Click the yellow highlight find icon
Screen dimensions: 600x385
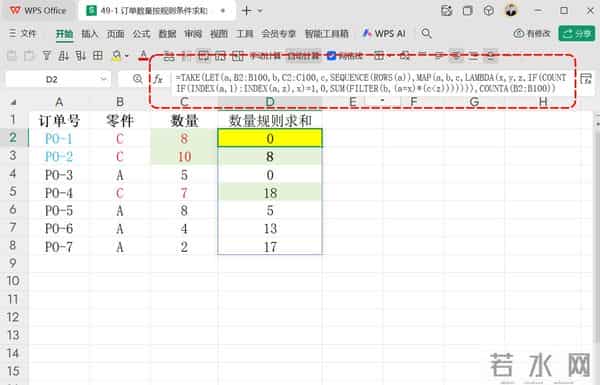point(117,56)
